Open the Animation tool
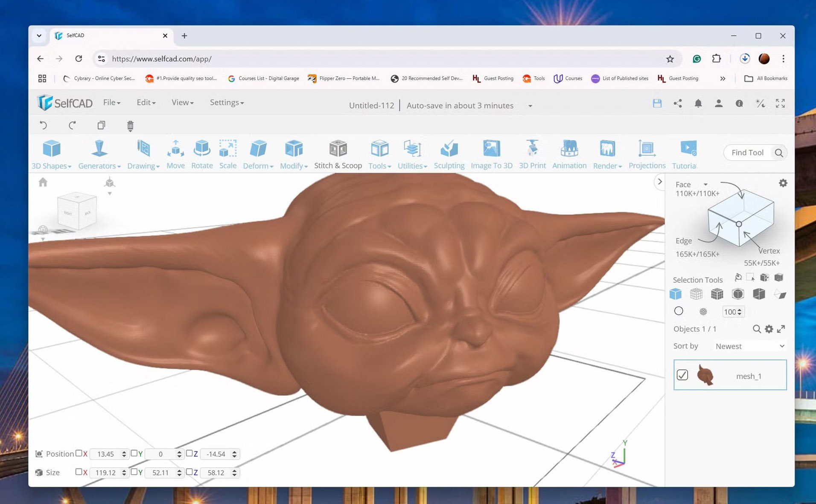Viewport: 816px width, 504px height. coord(569,154)
